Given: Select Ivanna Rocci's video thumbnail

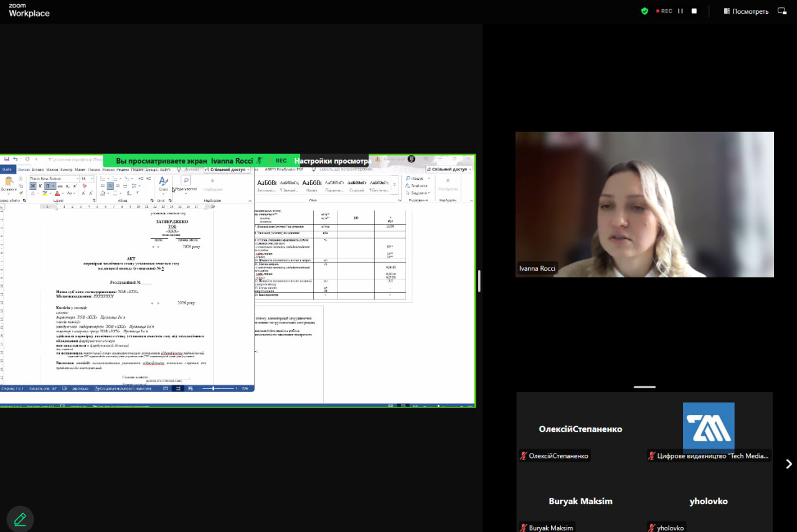Looking at the screenshot, I should click(644, 204).
